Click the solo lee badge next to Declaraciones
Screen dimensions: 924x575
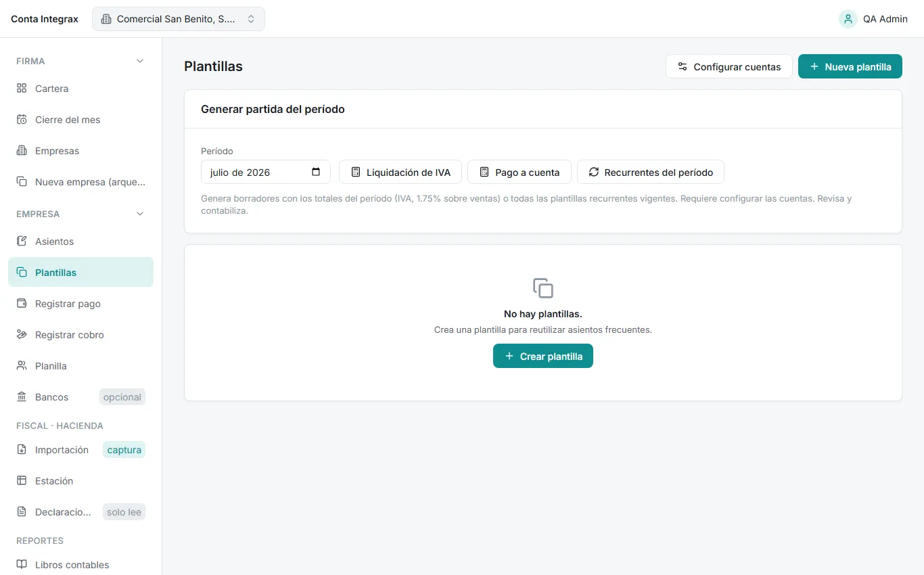pos(124,512)
